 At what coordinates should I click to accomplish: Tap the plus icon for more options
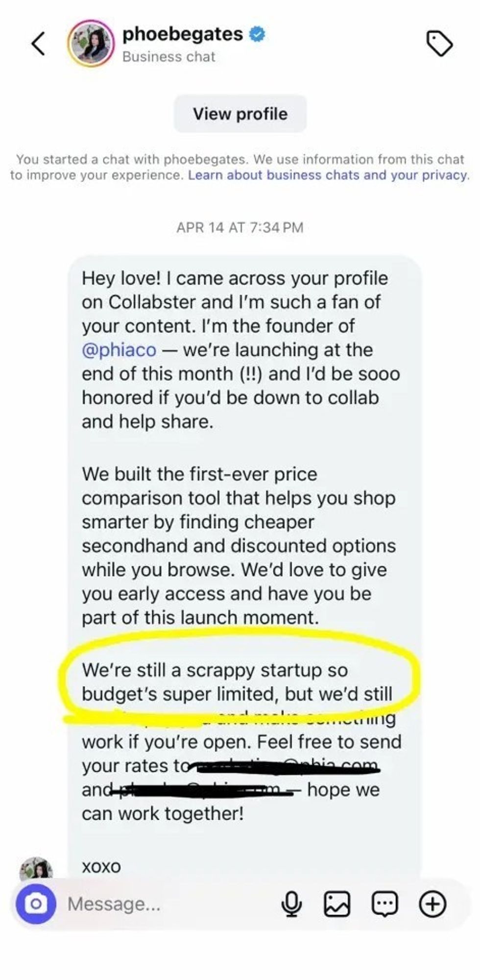coord(432,903)
